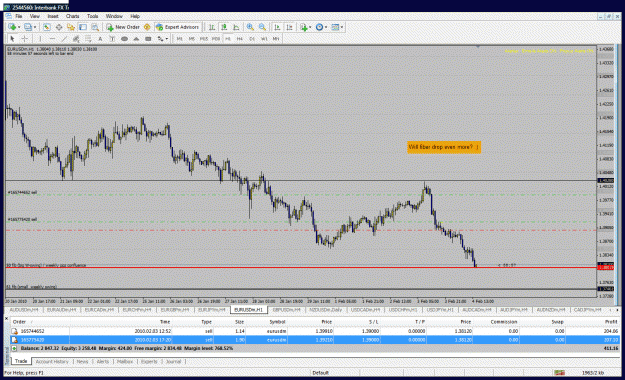Open the Templates icon
625x380 pixels.
click(335, 27)
